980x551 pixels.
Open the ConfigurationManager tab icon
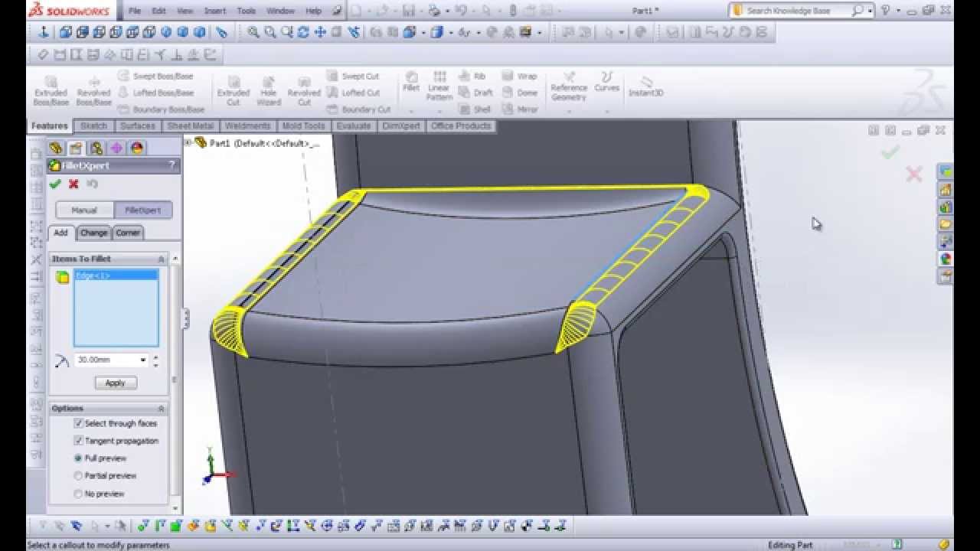[96, 148]
